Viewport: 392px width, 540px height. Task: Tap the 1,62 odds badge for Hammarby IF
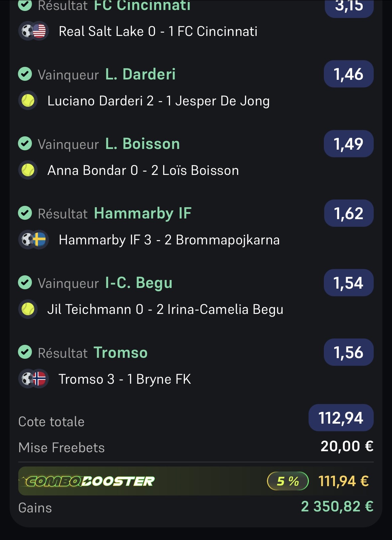[x=349, y=213]
